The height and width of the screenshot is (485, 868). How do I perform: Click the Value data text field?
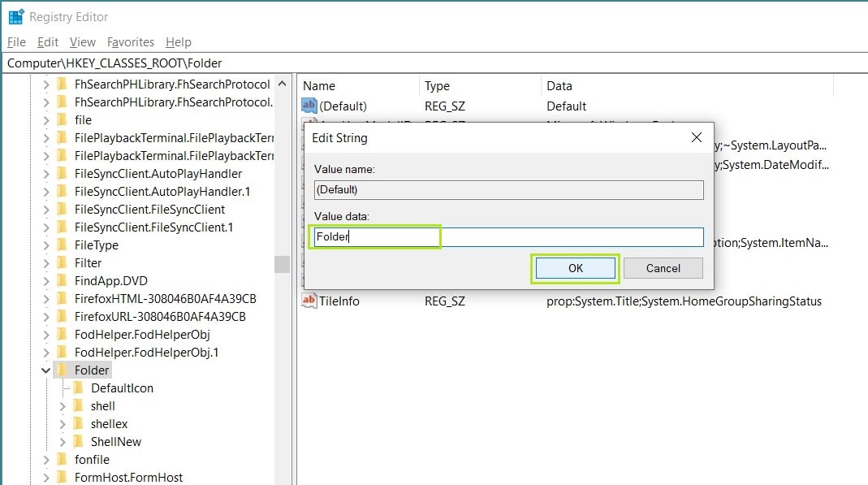(x=509, y=237)
